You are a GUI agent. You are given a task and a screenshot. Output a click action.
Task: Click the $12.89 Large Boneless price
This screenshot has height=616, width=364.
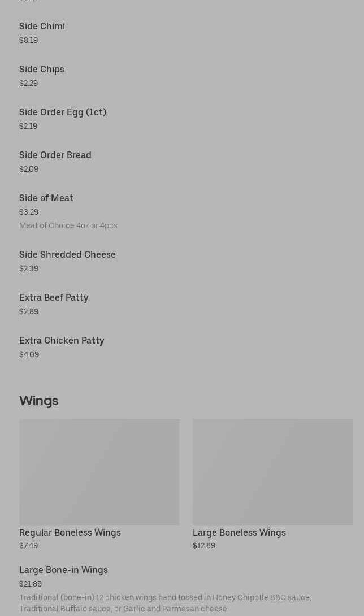point(203,545)
